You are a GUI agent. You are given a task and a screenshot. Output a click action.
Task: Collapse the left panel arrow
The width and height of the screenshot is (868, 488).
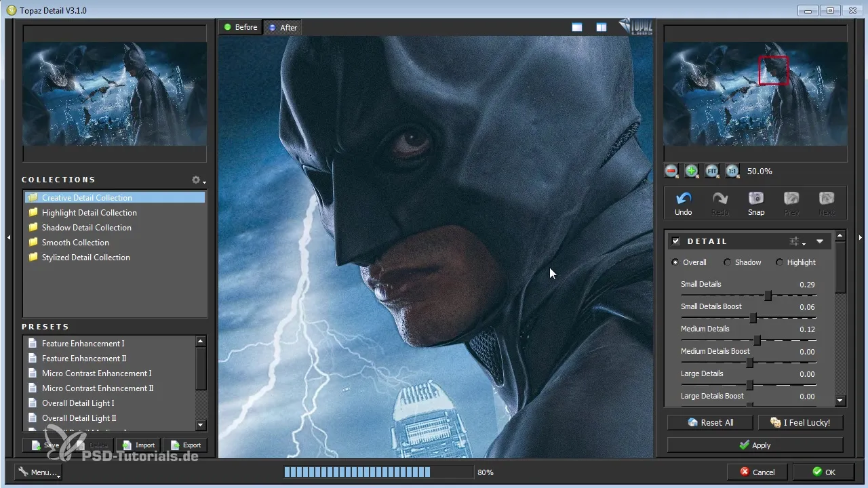(9, 237)
